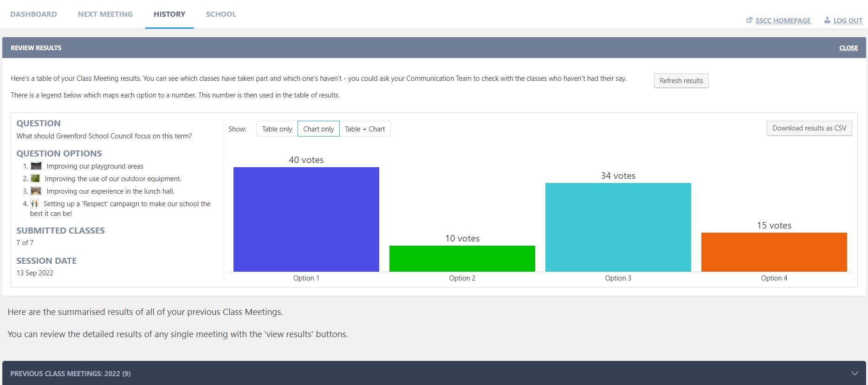The height and width of the screenshot is (385, 868).
Task: Close the Review Results panel
Action: (848, 48)
